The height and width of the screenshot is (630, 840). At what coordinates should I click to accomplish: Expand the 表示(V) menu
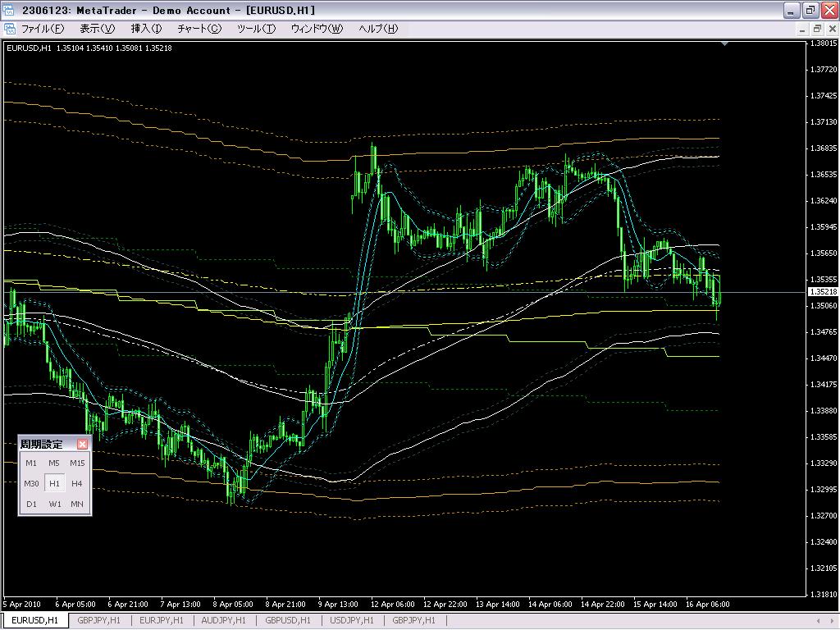coord(97,29)
